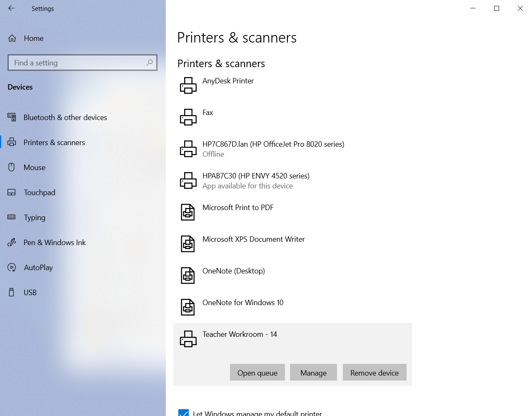The height and width of the screenshot is (416, 532).
Task: Click the Typing keyboard icon
Action: (12, 217)
